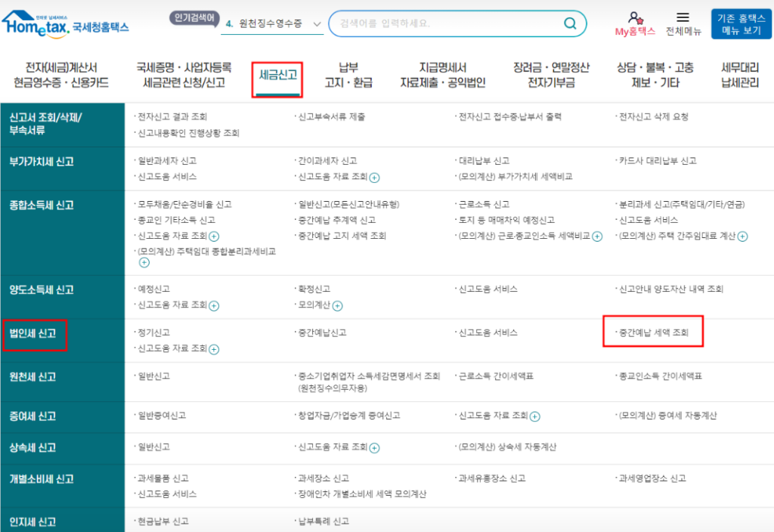The height and width of the screenshot is (532, 774).
Task: Open 양도소득세 예정신고 link
Action: pyautogui.click(x=153, y=289)
